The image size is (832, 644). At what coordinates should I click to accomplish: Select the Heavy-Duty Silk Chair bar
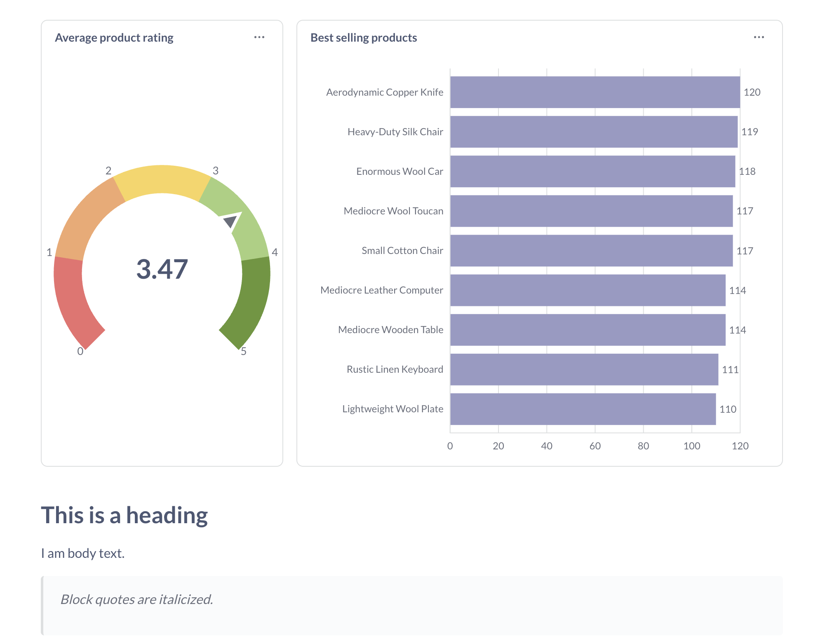pyautogui.click(x=593, y=132)
